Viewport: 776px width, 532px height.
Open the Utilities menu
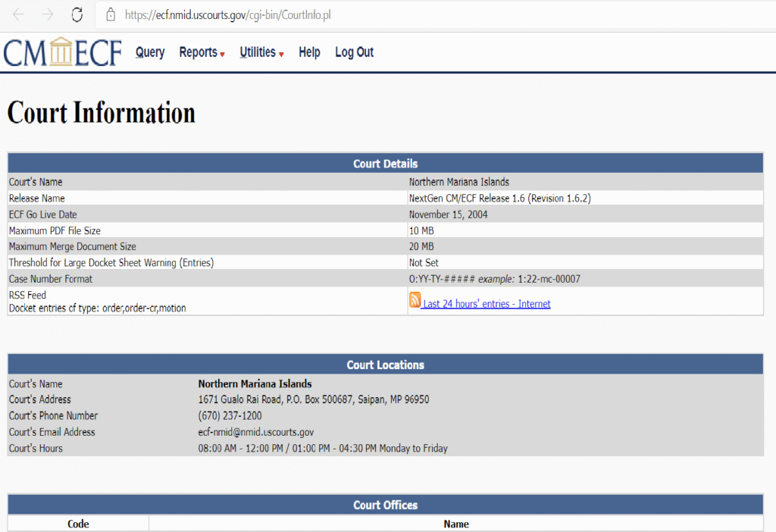(258, 52)
